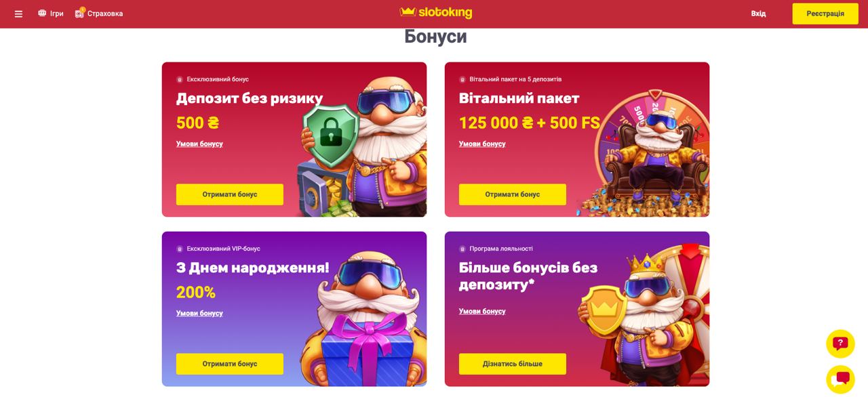Click the slotoking crown logo
Screen dimensions: 868x397
(436, 12)
